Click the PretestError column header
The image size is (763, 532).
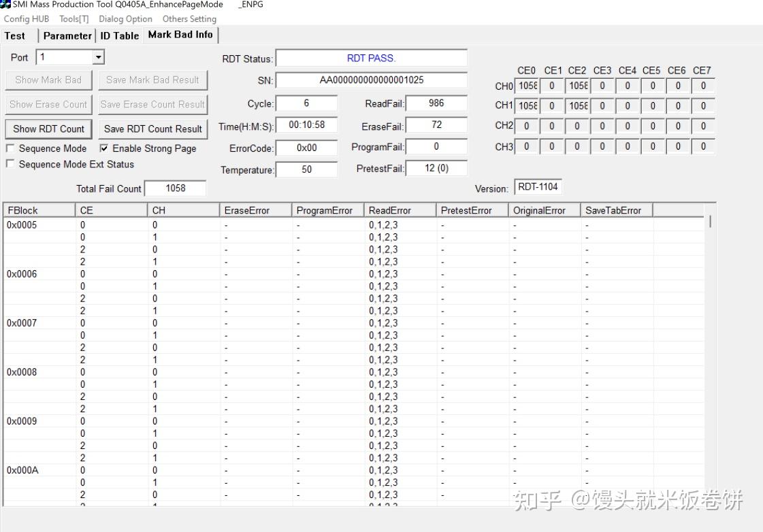[x=472, y=211]
